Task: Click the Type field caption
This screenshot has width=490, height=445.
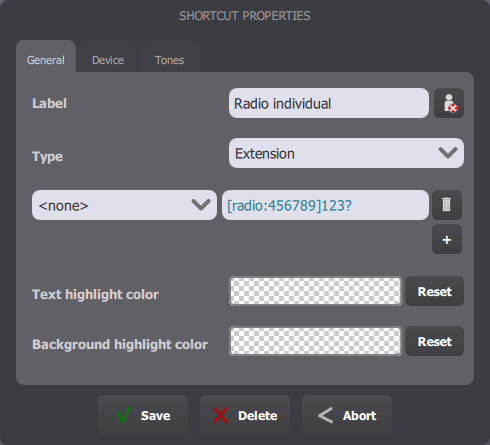Action: pos(47,156)
